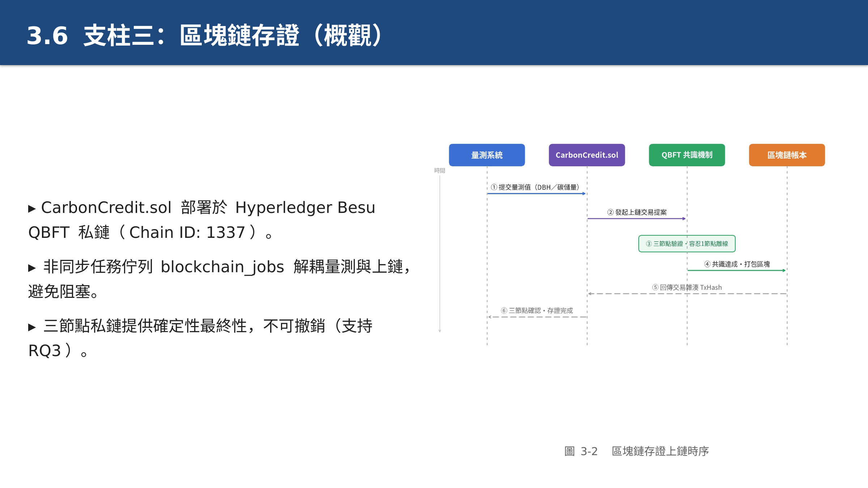Select the orange 區塊鏈帳本 participant box

pyautogui.click(x=787, y=155)
